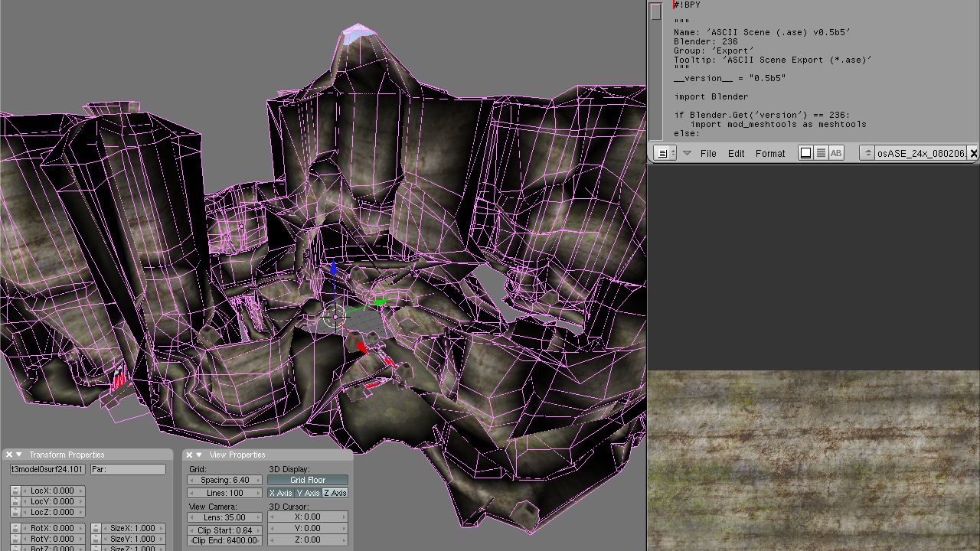Unlink the osASE text file with X

pos(973,153)
